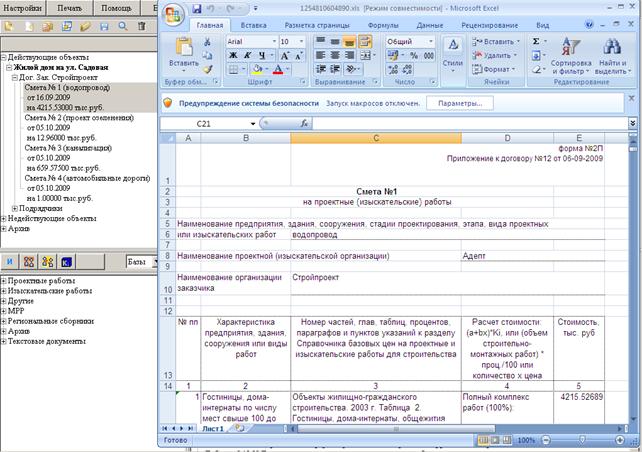The image size is (642, 452).
Task: Apply bold with the Ж button
Action: tap(233, 55)
